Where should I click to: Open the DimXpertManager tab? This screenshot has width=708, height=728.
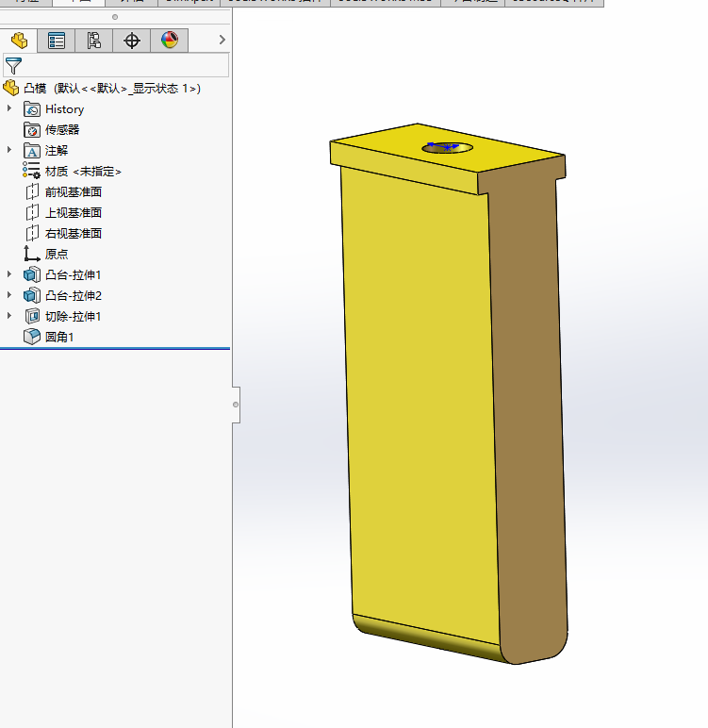click(132, 41)
